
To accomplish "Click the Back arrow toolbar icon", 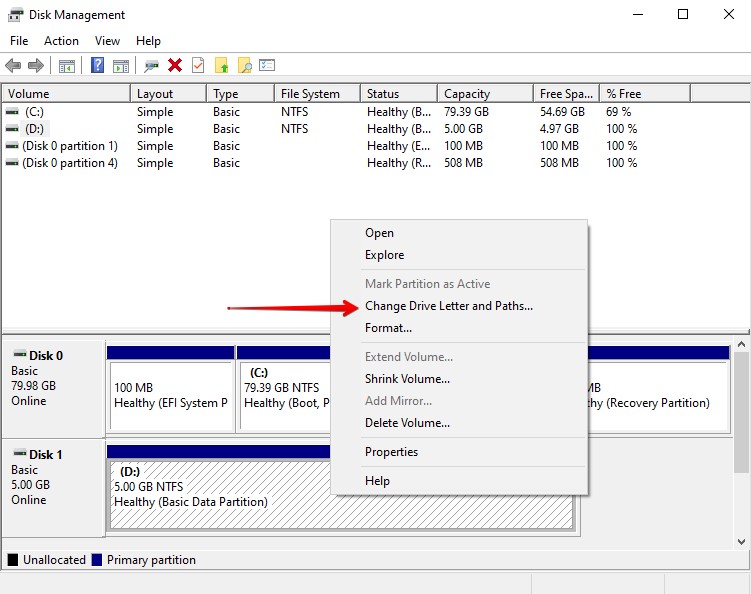I will pyautogui.click(x=13, y=65).
